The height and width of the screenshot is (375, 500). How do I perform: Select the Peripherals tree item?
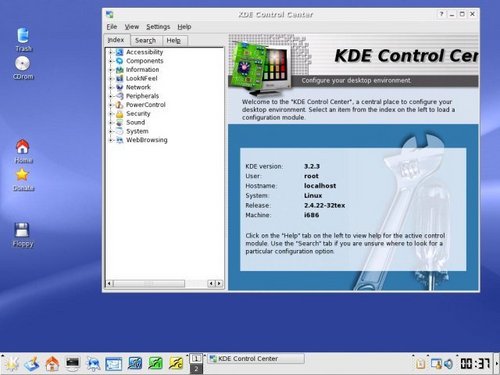(x=142, y=96)
